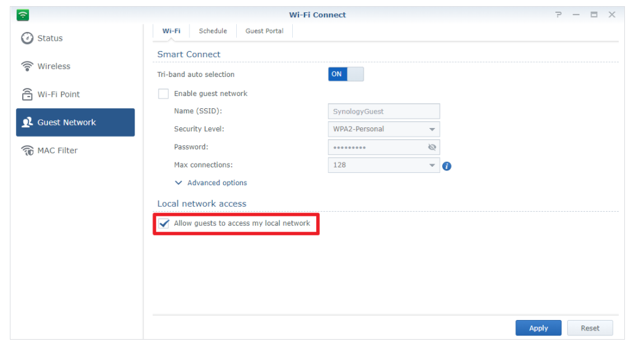Open the Status section gauge icon
Screen dimensions: 644x352
[27, 38]
